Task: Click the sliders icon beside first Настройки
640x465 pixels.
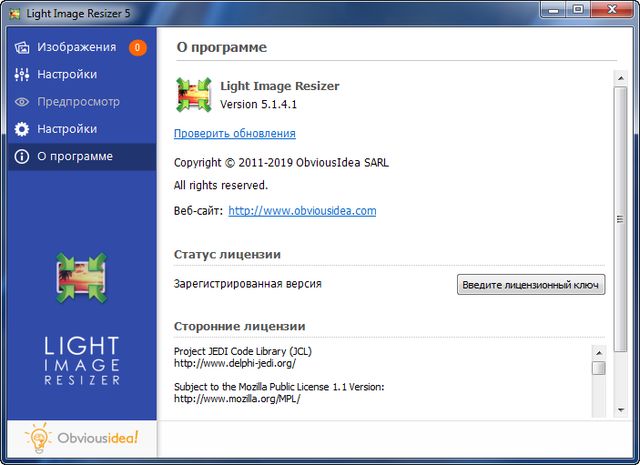Action: (x=21, y=75)
